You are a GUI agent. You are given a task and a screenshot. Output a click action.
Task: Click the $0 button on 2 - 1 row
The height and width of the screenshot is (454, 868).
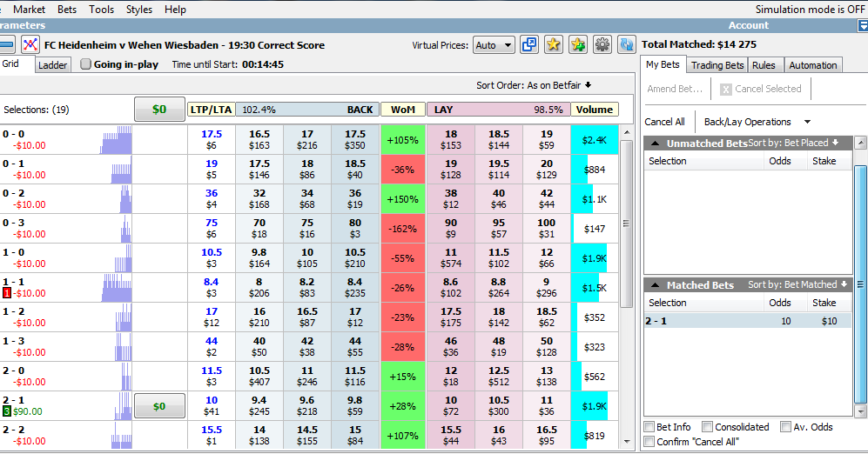159,406
